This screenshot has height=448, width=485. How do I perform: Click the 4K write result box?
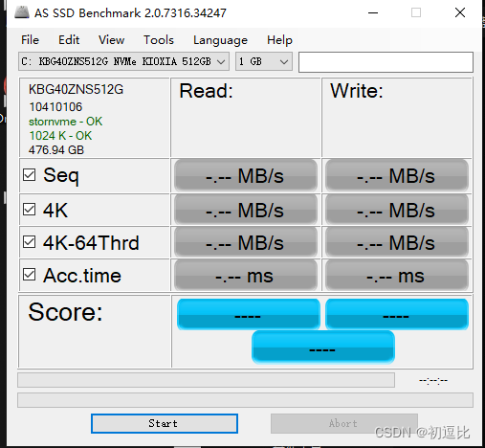396,210
